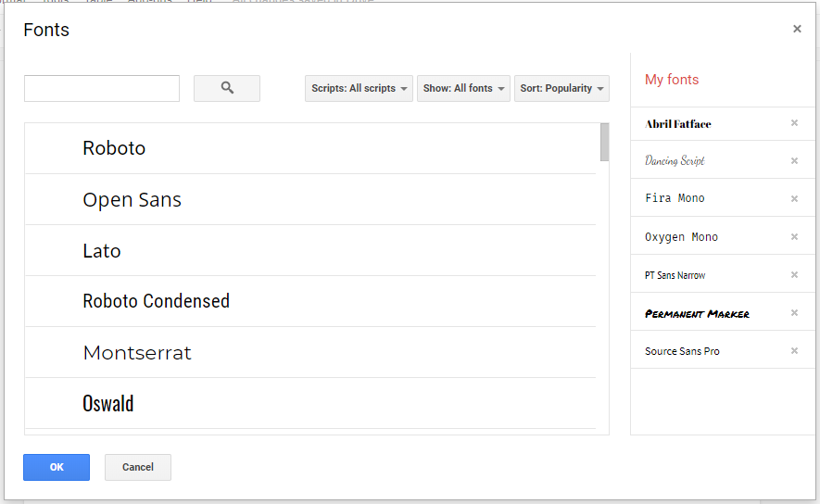The height and width of the screenshot is (504, 820).
Task: Select the Montserrat font
Action: (x=310, y=352)
